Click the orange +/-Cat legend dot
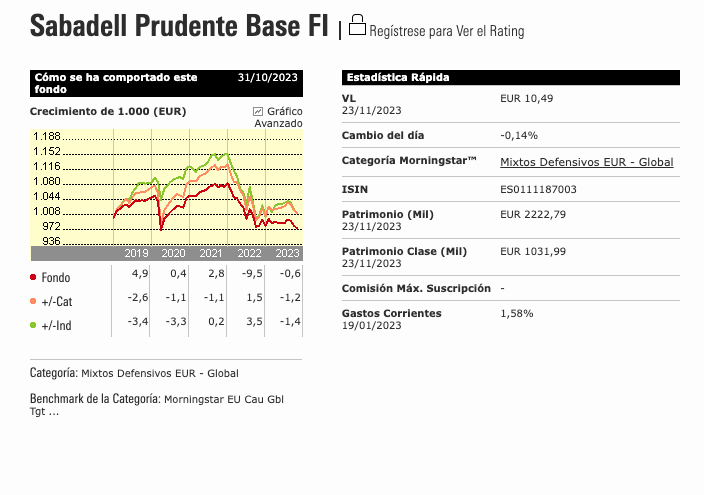This screenshot has height=495, width=704. coord(33,301)
